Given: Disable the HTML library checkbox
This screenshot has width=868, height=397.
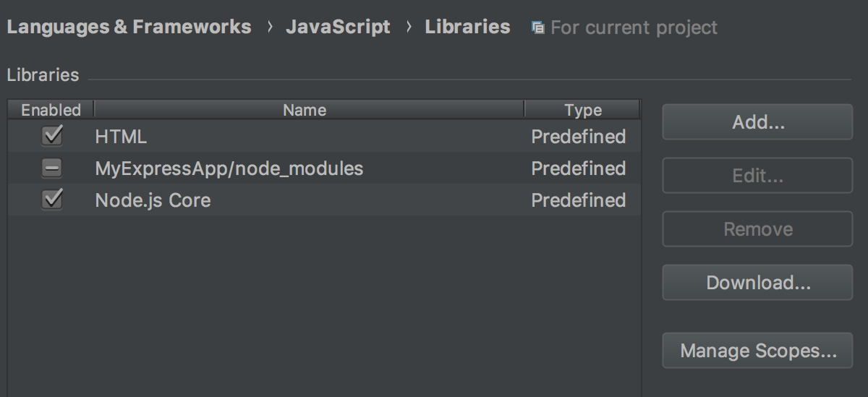Looking at the screenshot, I should [x=52, y=136].
